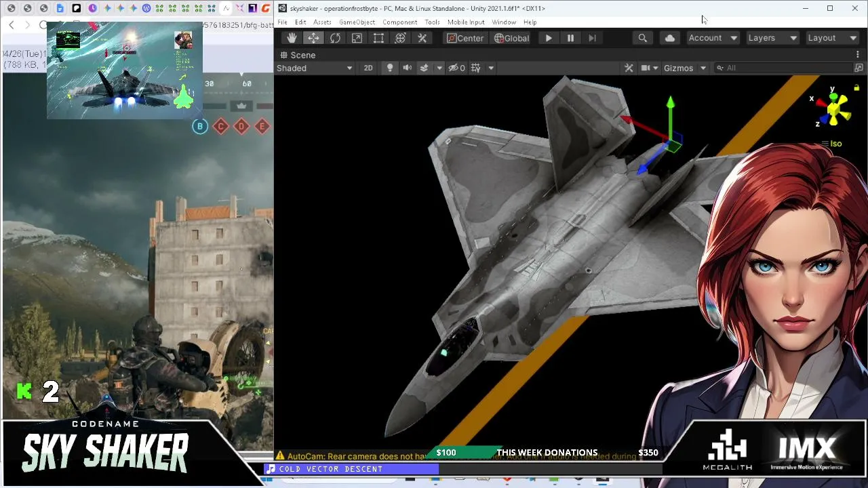Pause the game playback
The width and height of the screenshot is (868, 488).
(x=570, y=38)
